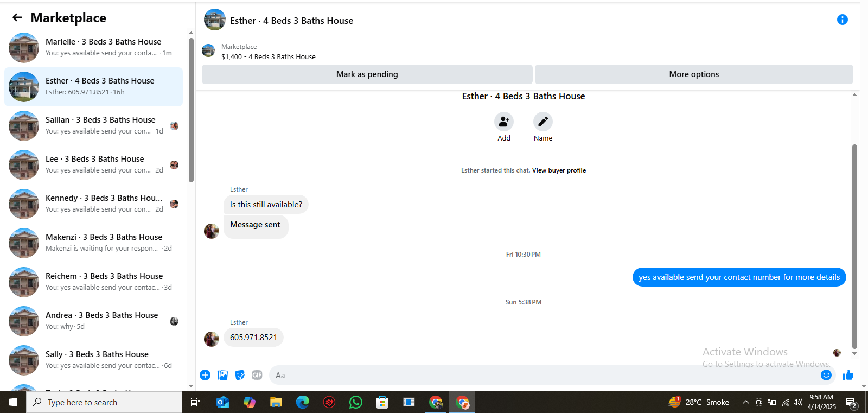Screen dimensions: 868x413
Task: Open the clock showing 9:58 AM
Action: point(821,402)
